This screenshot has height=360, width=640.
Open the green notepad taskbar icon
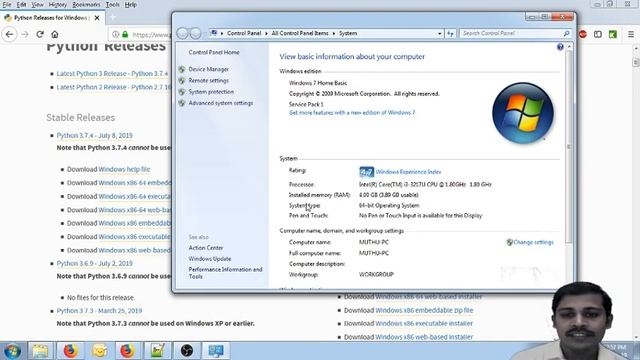tap(157, 351)
